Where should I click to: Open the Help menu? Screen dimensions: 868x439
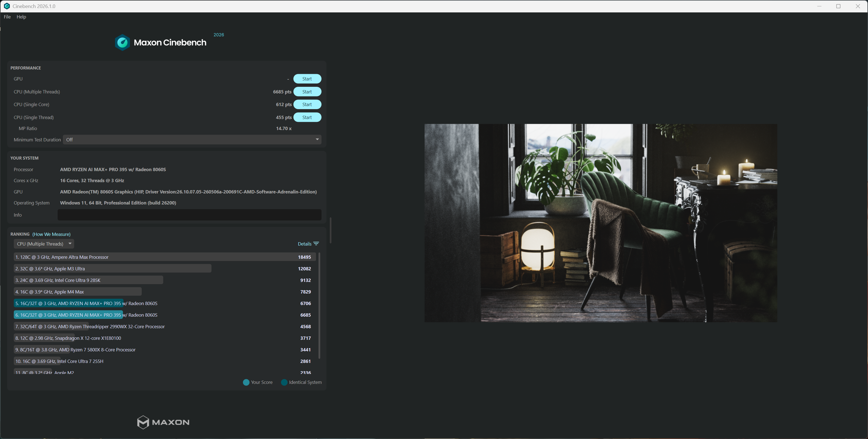[21, 17]
